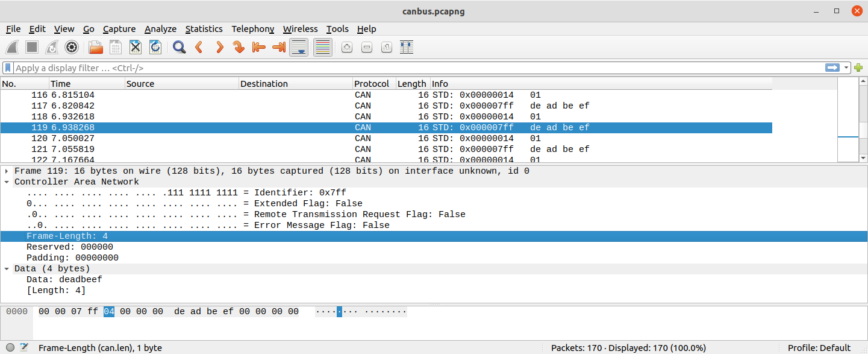Screen dimensions: 868x354
Task: Zoom out the main window text
Action: [x=367, y=47]
